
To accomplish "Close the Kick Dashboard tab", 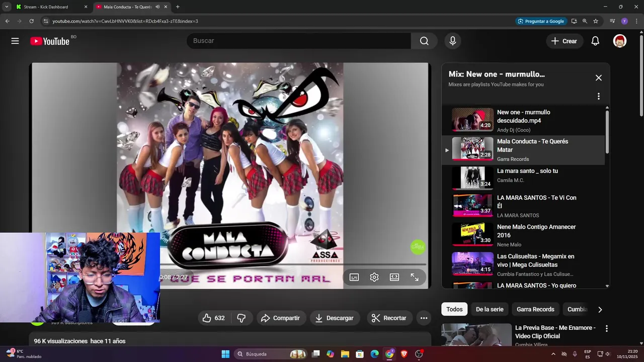I will [86, 7].
